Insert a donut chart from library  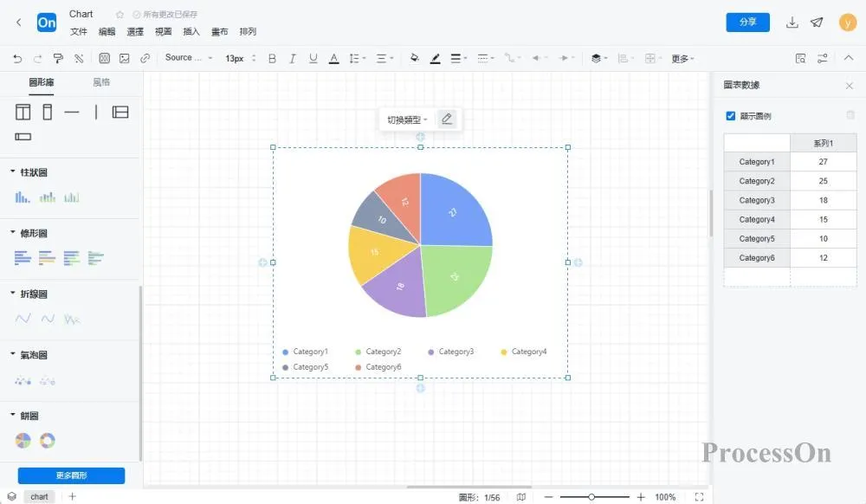pyautogui.click(x=48, y=441)
